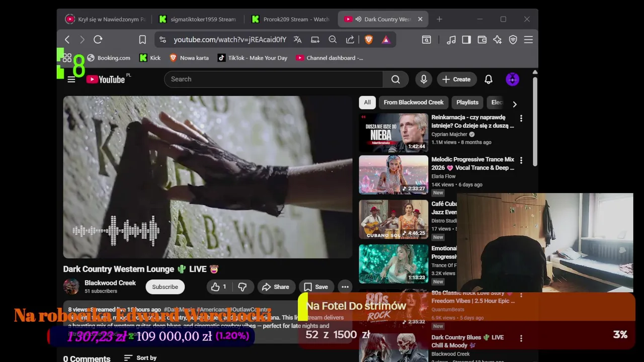
Task: Open the Brave playlist music note icon
Action: (451, 40)
